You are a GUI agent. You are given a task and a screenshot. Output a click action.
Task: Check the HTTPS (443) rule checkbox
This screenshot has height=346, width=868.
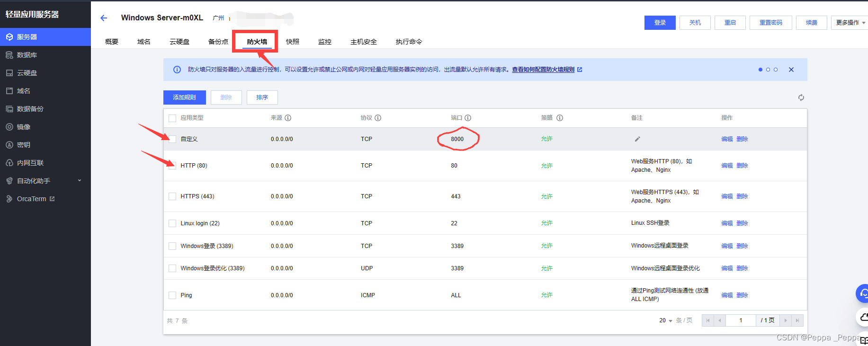pos(172,196)
